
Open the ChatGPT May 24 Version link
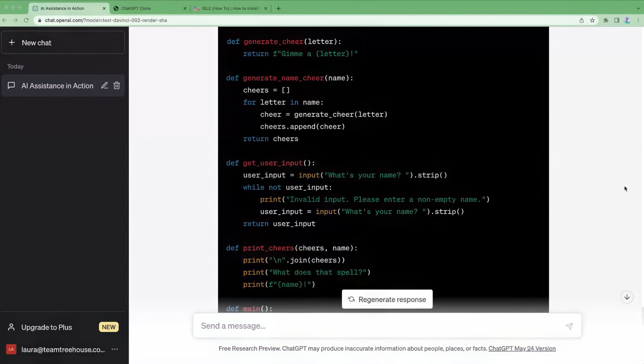tap(522, 348)
